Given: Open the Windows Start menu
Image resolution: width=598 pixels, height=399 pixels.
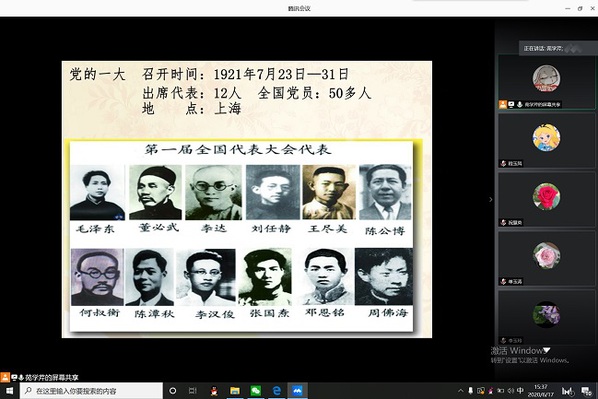Looking at the screenshot, I should pyautogui.click(x=10, y=391).
